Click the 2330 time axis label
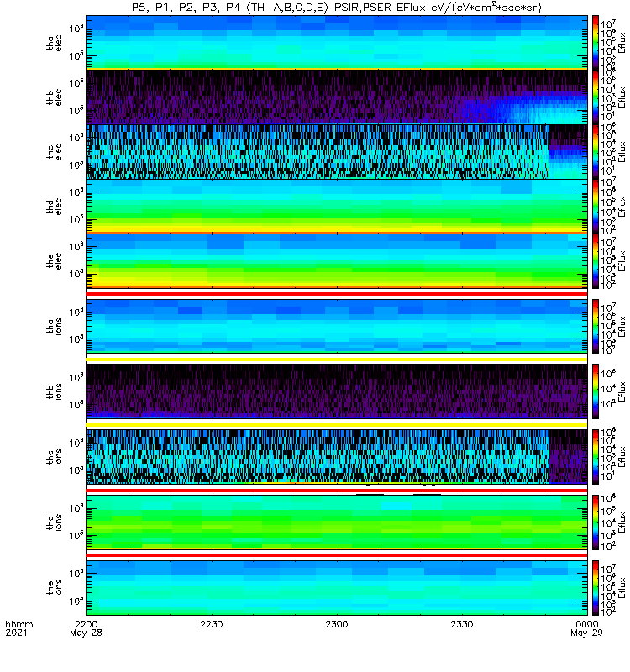Screen dimensions: 630x672 pyautogui.click(x=461, y=624)
